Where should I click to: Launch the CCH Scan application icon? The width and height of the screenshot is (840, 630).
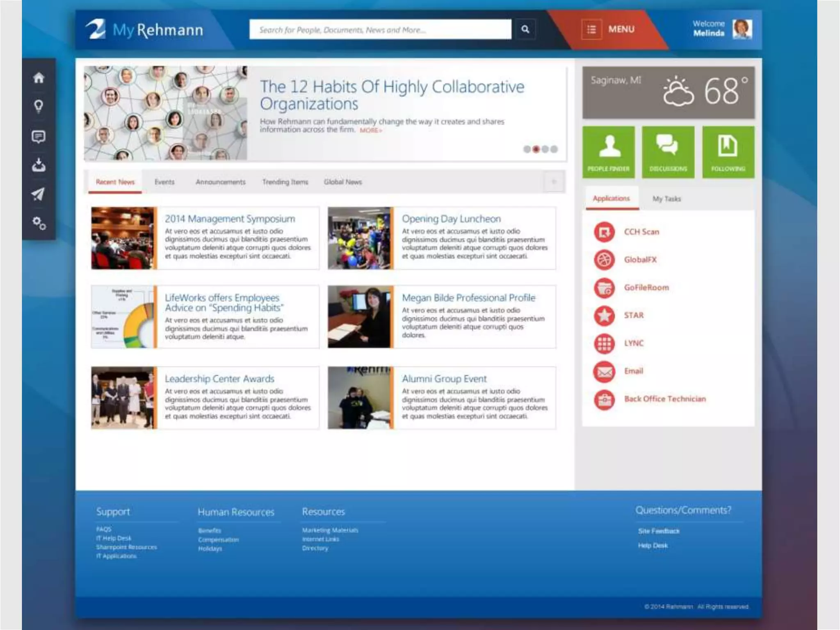tap(604, 232)
